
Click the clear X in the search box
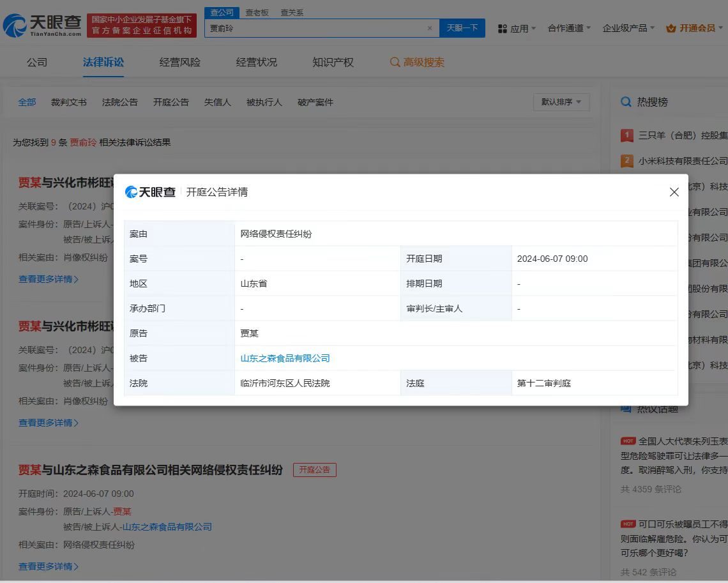tap(430, 28)
